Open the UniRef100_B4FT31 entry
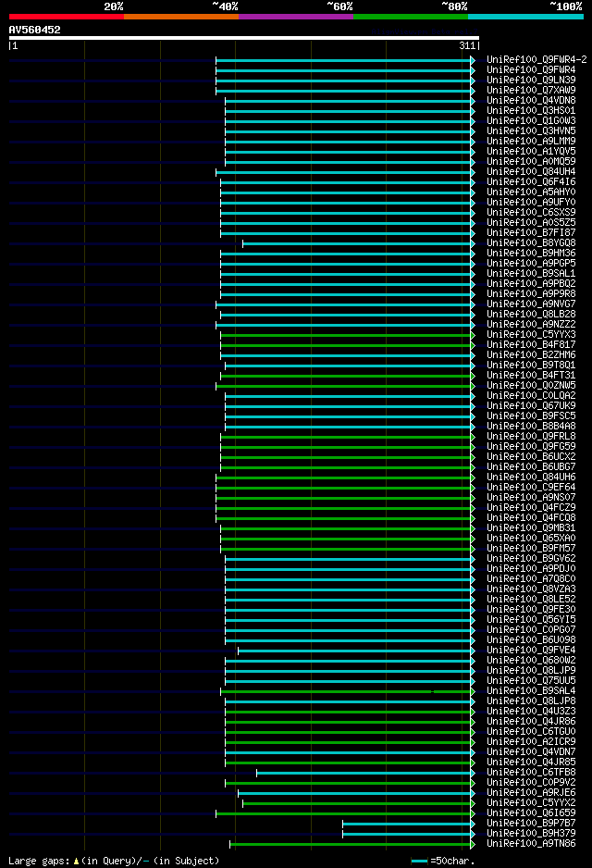Image resolution: width=592 pixels, height=868 pixels. [x=531, y=376]
